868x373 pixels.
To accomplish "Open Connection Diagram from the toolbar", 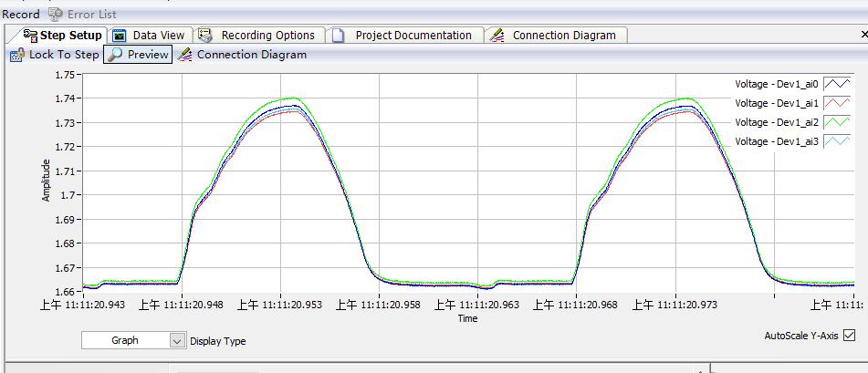I will coord(242,54).
